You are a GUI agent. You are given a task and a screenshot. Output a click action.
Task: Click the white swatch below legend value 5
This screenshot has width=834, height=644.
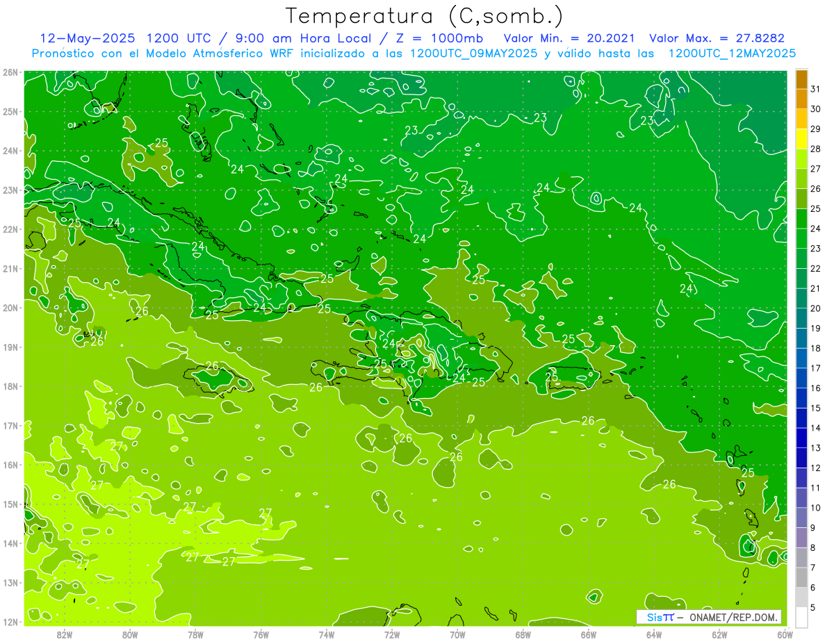(801, 616)
